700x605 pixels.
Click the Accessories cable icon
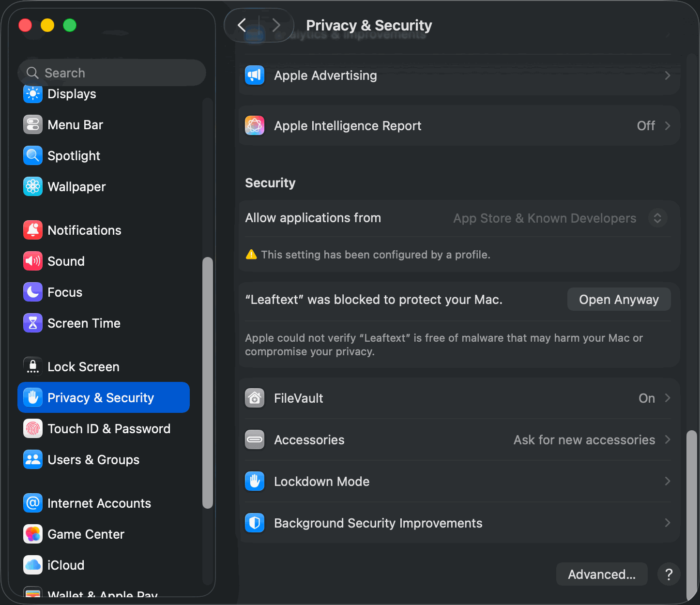pyautogui.click(x=255, y=440)
